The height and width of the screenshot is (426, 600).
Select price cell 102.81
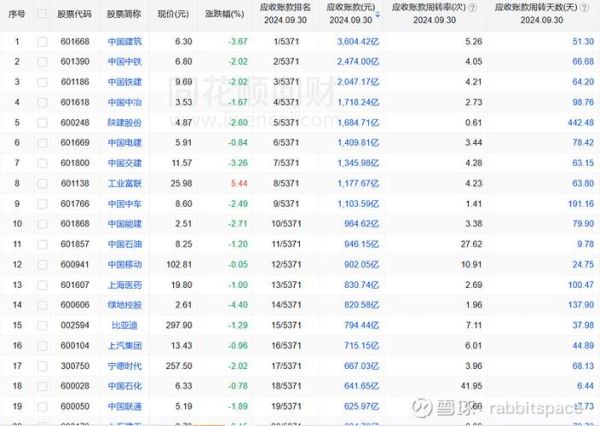(179, 264)
